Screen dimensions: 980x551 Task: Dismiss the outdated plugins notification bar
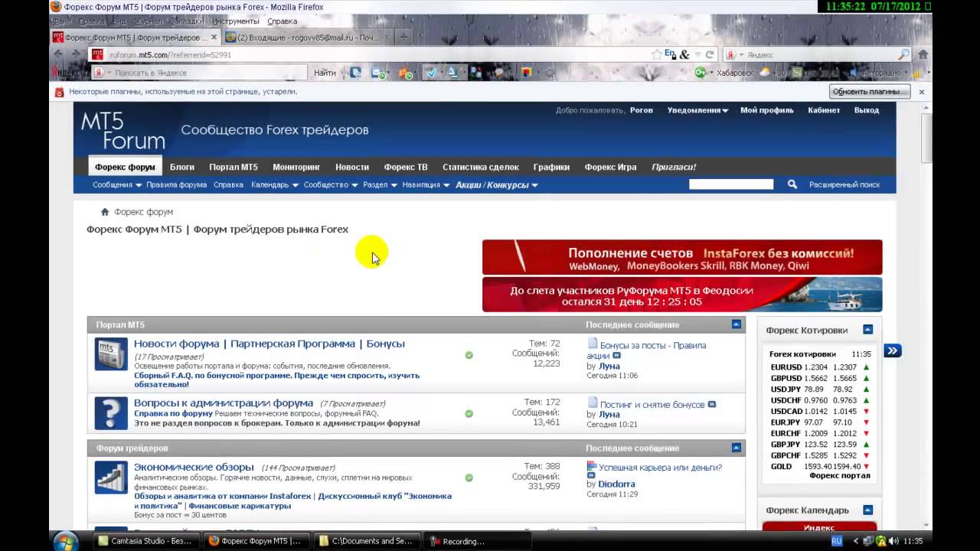click(922, 92)
